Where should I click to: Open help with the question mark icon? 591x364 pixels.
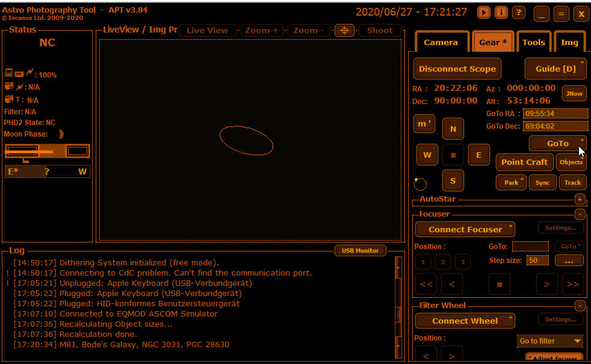click(x=518, y=13)
